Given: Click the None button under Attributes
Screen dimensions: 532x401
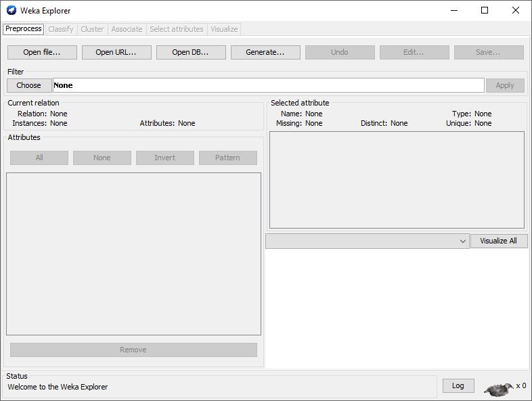Looking at the screenshot, I should pos(102,158).
